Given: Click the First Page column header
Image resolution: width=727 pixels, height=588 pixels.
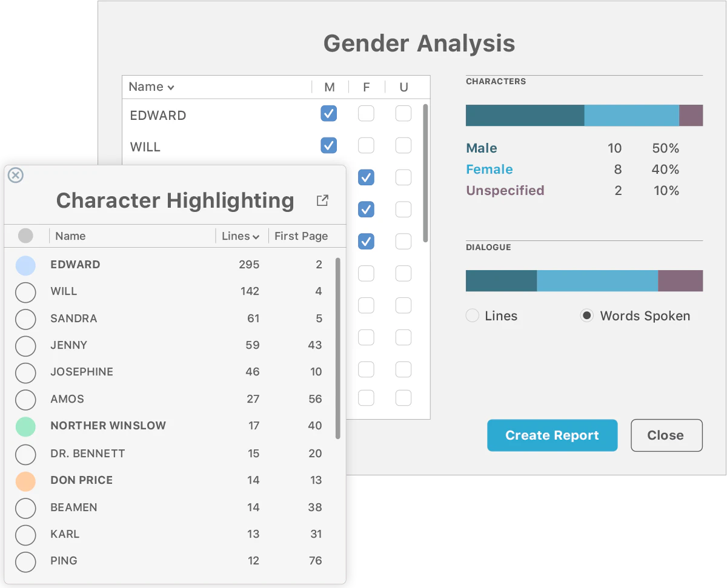Looking at the screenshot, I should click(301, 236).
